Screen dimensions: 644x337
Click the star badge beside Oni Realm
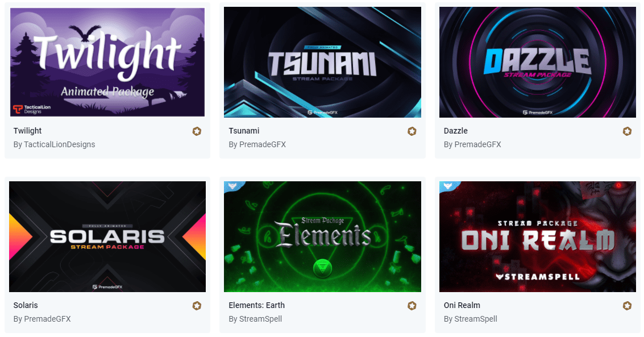click(x=627, y=306)
